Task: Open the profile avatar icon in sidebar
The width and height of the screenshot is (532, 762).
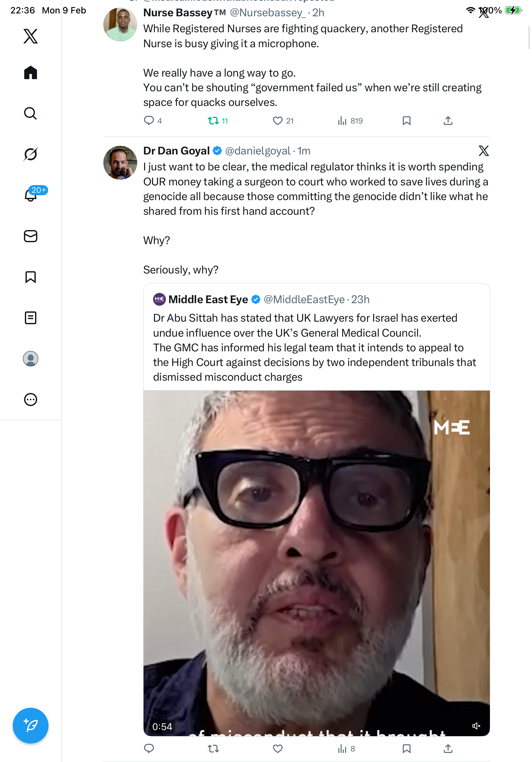Action: pyautogui.click(x=31, y=358)
